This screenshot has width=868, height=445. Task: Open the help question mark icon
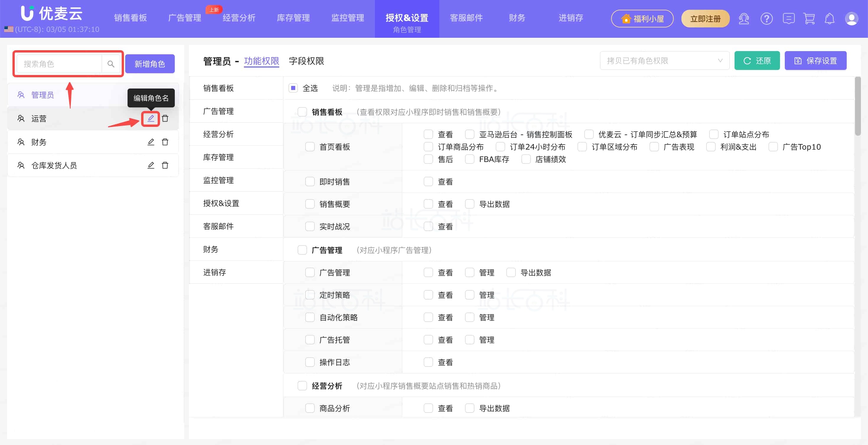pos(766,19)
